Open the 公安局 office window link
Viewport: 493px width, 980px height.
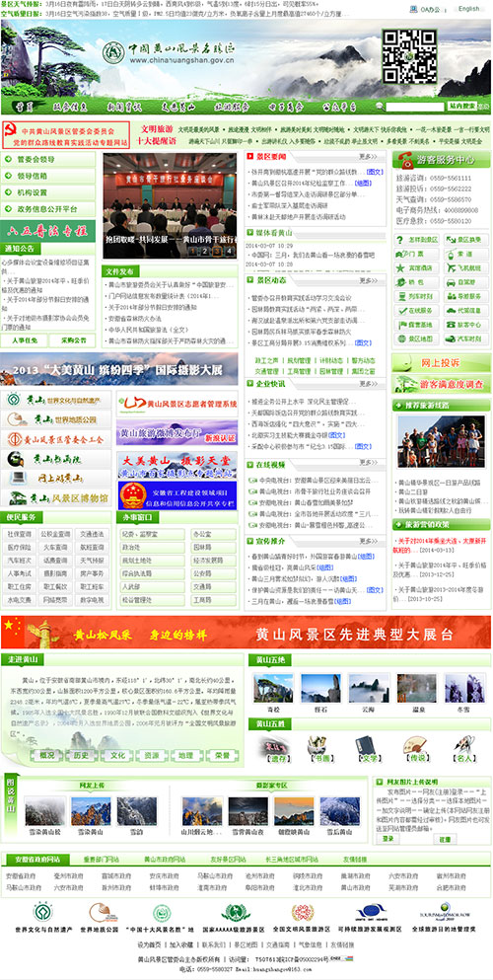[213, 571]
